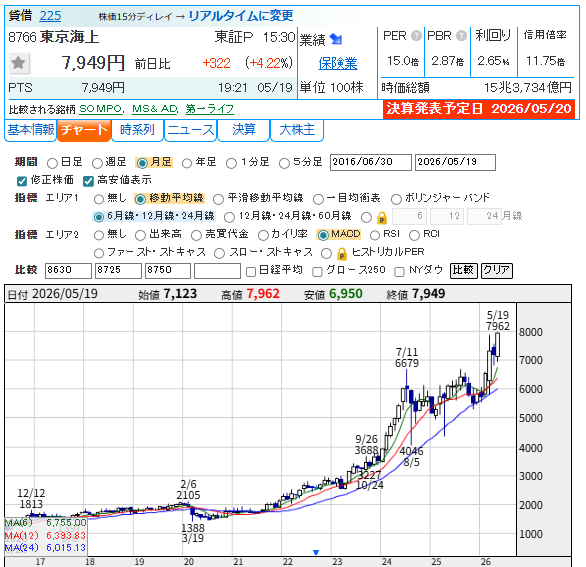Select 移動平均線 indicator
The width and height of the screenshot is (586, 567).
(x=140, y=199)
